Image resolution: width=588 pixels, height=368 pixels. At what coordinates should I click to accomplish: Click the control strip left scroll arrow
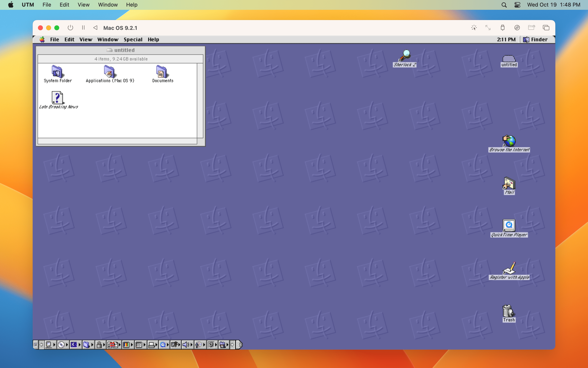pos(41,345)
